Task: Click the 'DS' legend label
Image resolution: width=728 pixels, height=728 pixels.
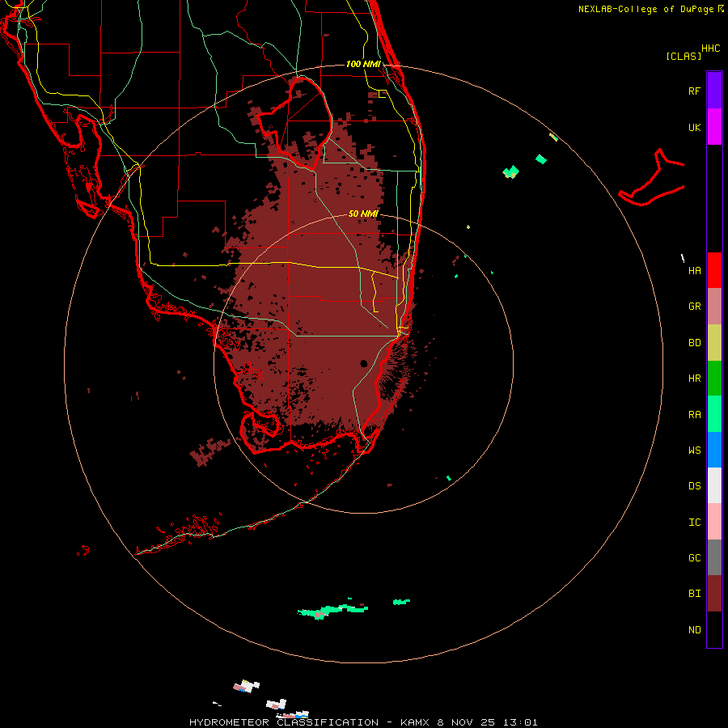Action: pos(694,486)
